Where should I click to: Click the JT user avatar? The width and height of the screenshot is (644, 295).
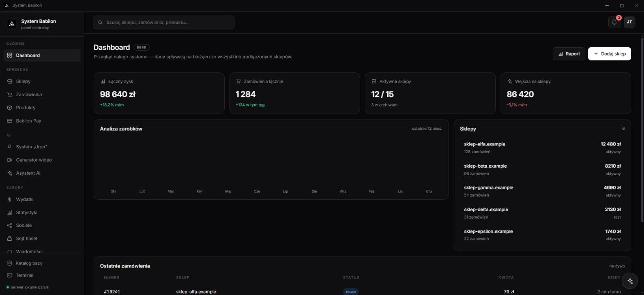click(x=629, y=22)
